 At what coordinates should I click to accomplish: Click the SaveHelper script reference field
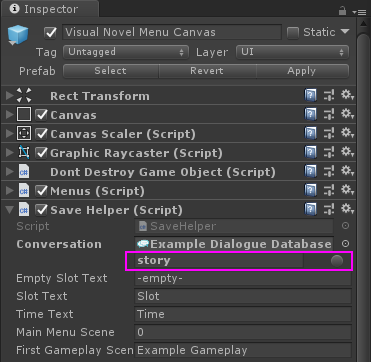point(234,226)
